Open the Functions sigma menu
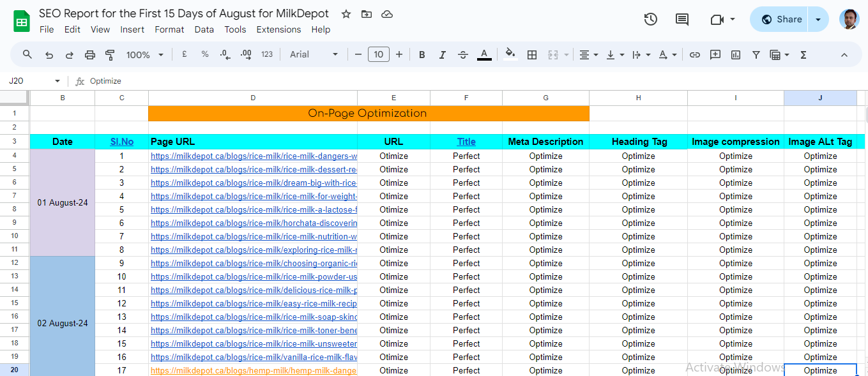 tap(803, 55)
